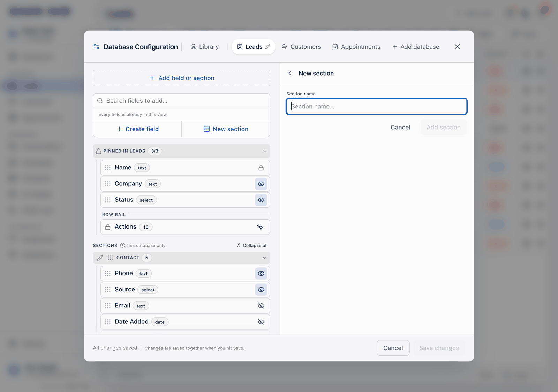Click the back arrow in New section panel
This screenshot has width=558, height=392.
[x=290, y=73]
